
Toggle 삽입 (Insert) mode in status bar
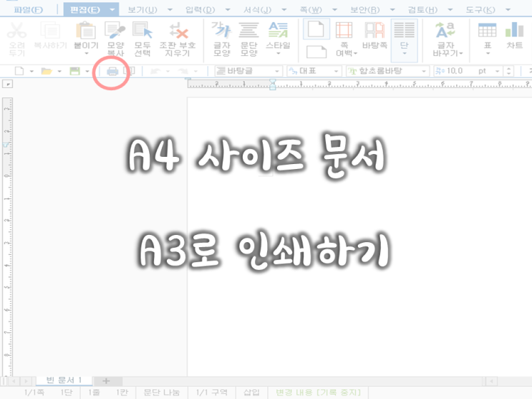coord(251,393)
